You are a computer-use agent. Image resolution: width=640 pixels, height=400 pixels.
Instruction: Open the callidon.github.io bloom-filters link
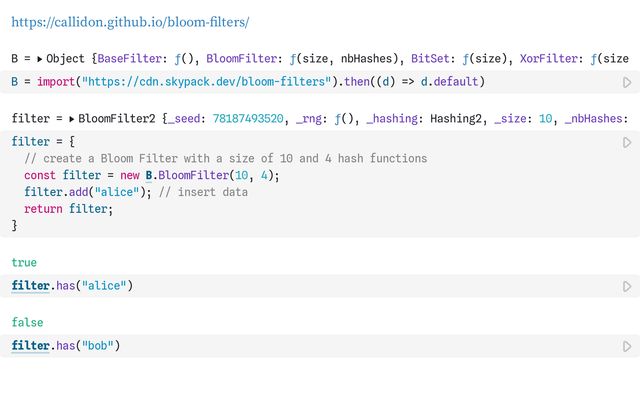(x=130, y=21)
